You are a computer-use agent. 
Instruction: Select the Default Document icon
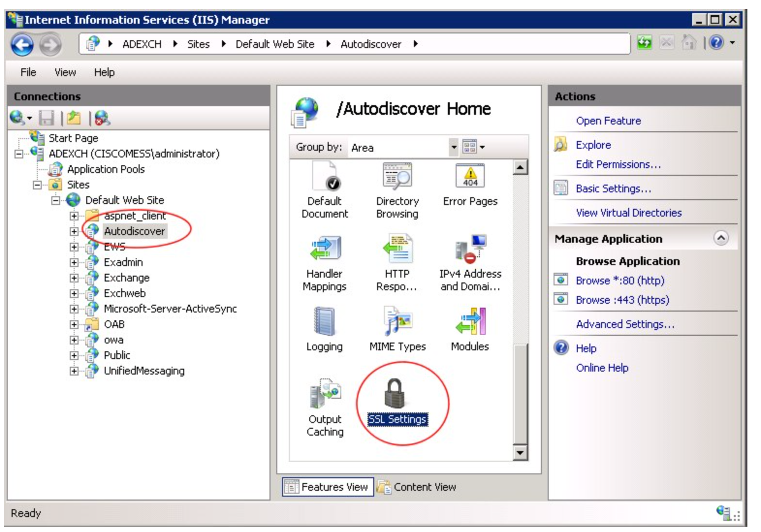(x=324, y=177)
